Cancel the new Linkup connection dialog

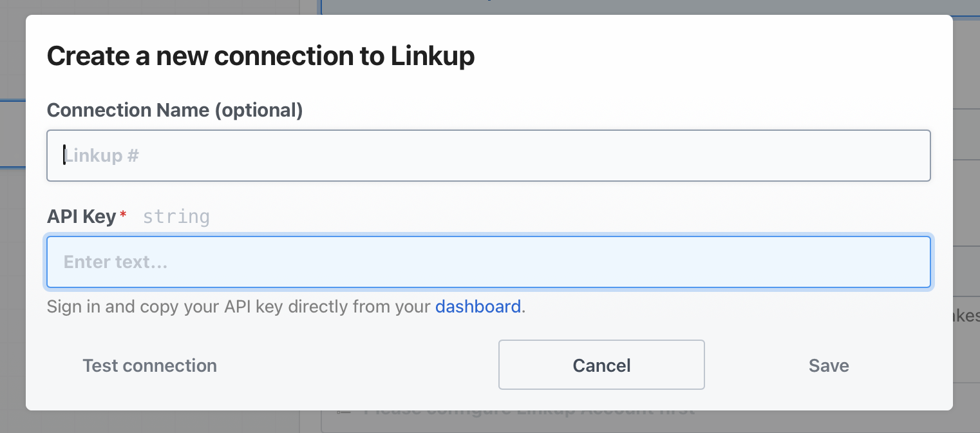pyautogui.click(x=601, y=365)
